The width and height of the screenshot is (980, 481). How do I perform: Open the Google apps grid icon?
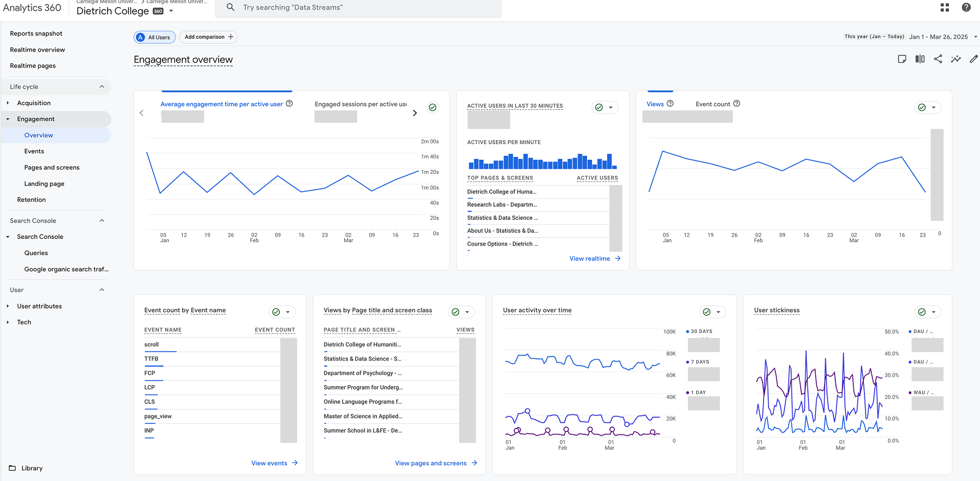tap(945, 7)
